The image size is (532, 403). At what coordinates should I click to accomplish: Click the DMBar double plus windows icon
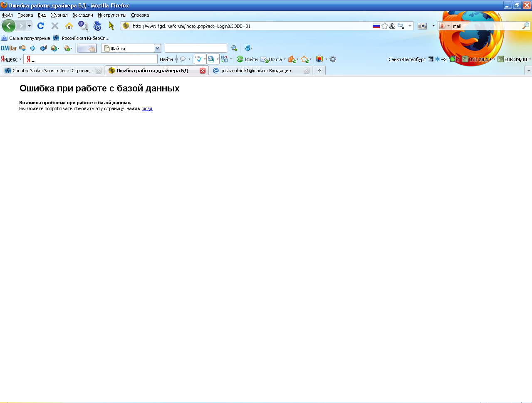tap(43, 48)
